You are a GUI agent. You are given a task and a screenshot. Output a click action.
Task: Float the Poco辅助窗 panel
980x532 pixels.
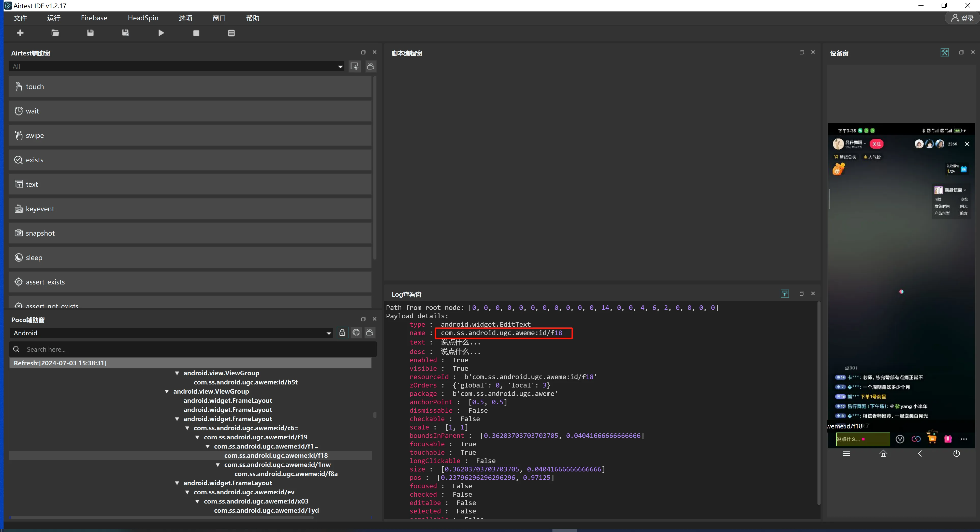[363, 319]
